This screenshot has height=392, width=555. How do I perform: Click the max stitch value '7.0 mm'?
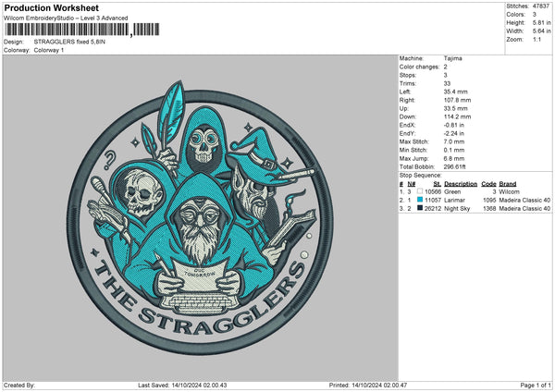[x=454, y=141]
